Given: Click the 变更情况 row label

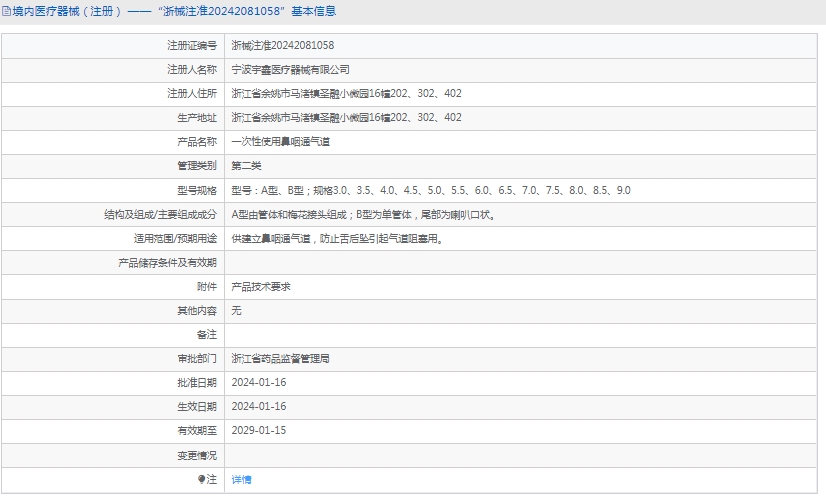Looking at the screenshot, I should point(196,455).
